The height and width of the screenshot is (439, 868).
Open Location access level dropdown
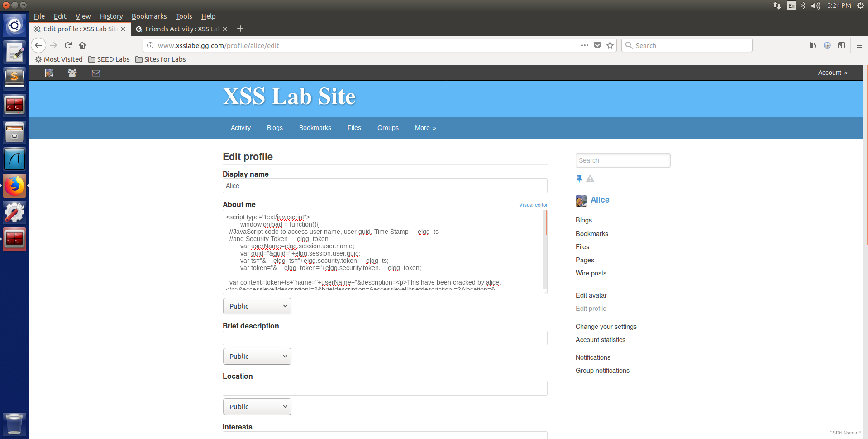257,407
